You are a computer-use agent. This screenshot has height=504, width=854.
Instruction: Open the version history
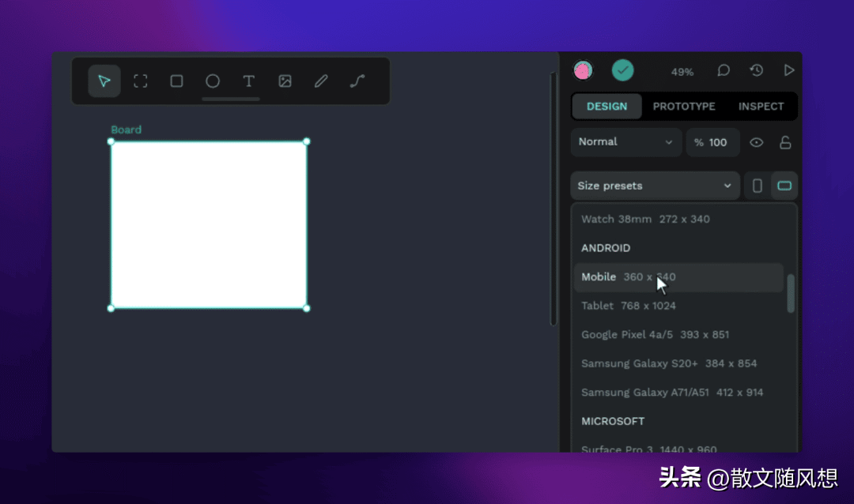click(x=757, y=70)
